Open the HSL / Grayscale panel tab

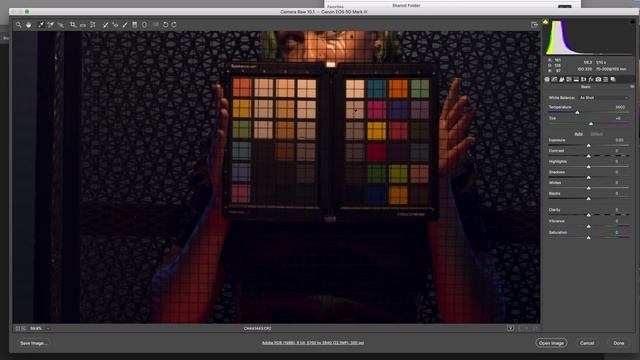tap(569, 79)
